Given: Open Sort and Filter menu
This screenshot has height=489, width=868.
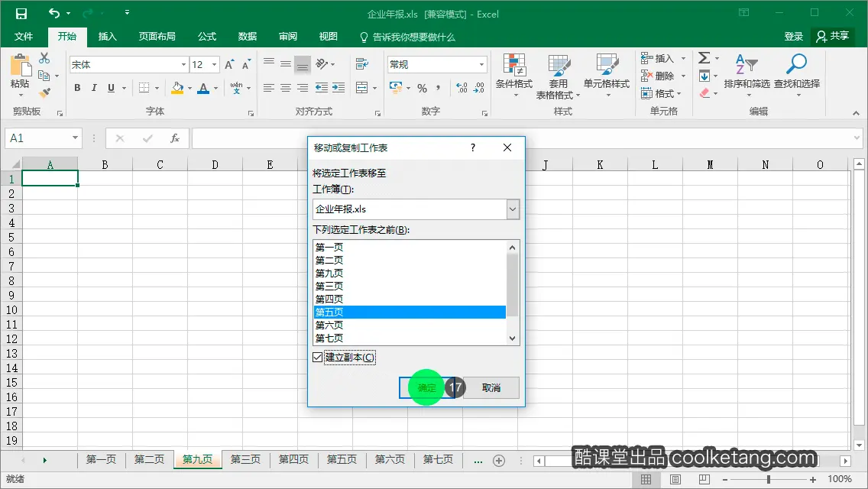Looking at the screenshot, I should (x=747, y=76).
